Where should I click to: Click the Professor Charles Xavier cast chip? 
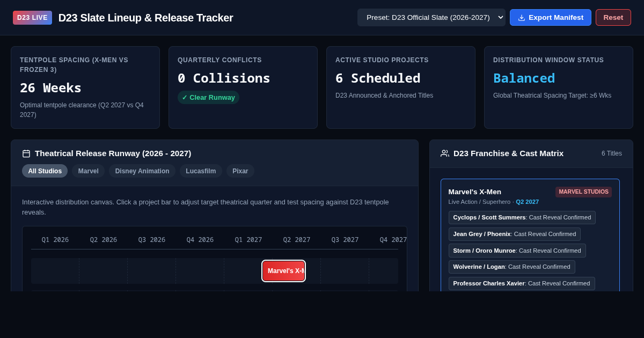point(522,283)
